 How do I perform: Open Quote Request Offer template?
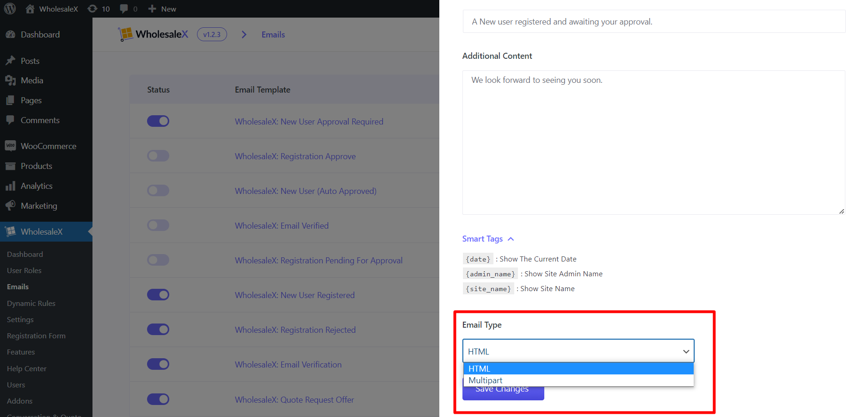pyautogui.click(x=295, y=400)
